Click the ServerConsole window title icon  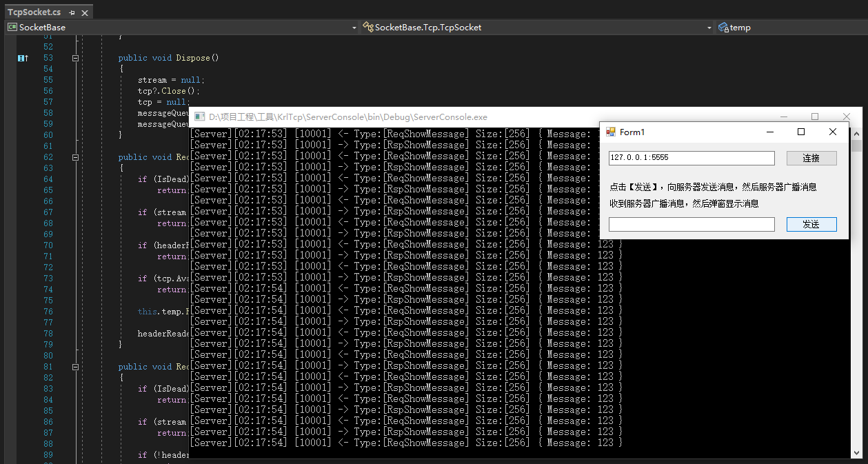pyautogui.click(x=199, y=117)
